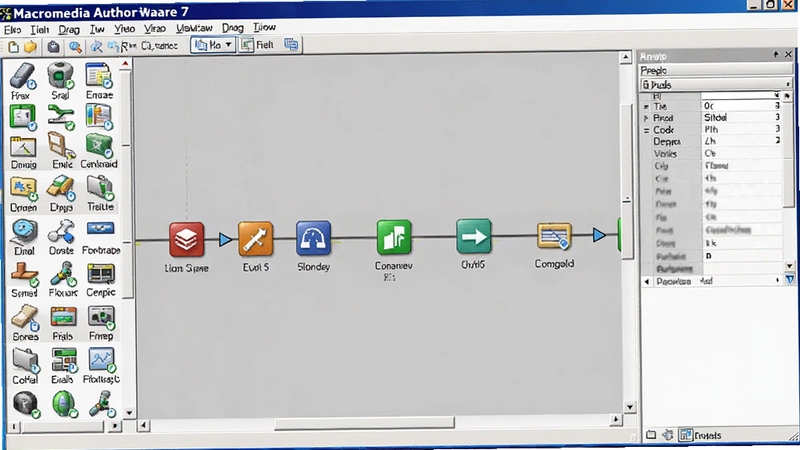Click the filter icon in properties footer
The image size is (800, 450).
(x=790, y=280)
